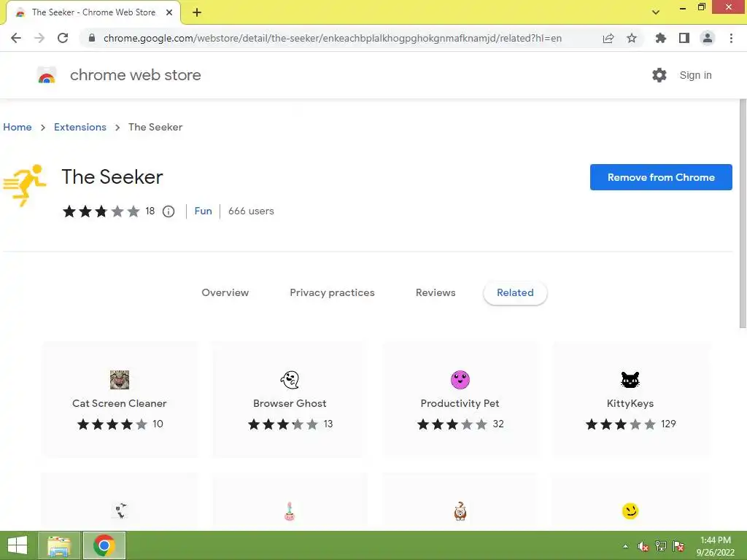Open Chrome three-dot menu
This screenshot has width=747, height=560.
click(x=731, y=38)
